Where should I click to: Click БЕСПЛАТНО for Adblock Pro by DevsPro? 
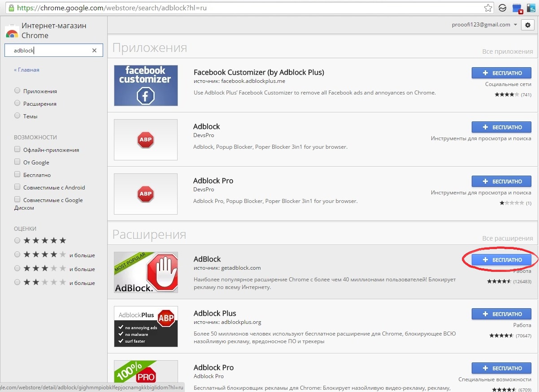click(501, 181)
